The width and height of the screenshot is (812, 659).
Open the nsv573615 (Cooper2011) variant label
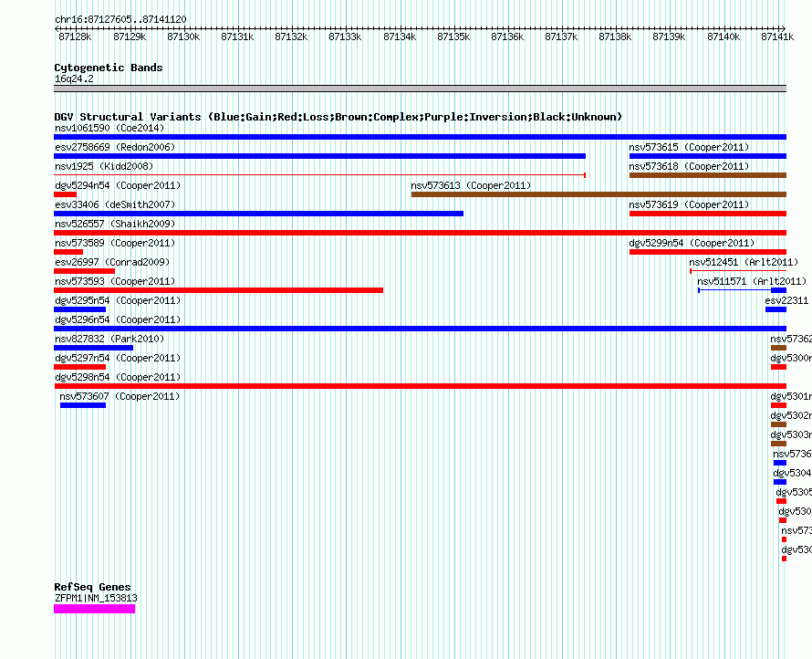pyautogui.click(x=689, y=147)
